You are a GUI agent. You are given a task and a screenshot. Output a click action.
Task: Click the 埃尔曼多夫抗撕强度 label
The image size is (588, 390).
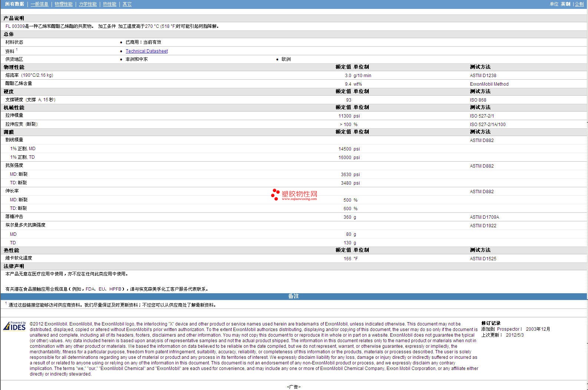click(x=25, y=225)
